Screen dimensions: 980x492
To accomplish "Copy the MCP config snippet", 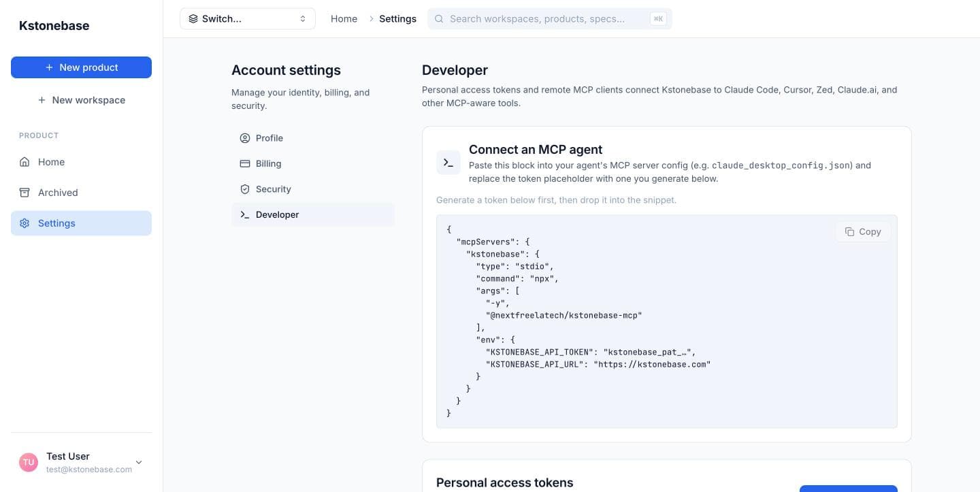I will point(863,231).
